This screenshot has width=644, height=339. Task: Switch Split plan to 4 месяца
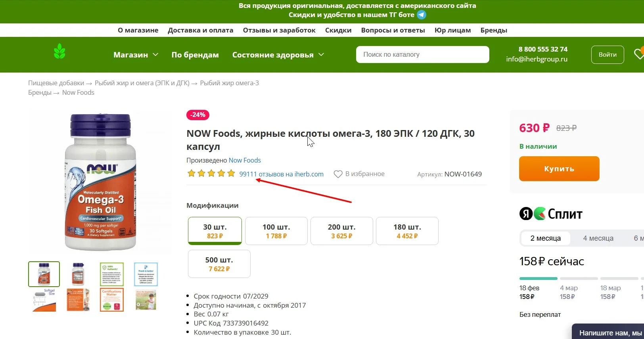pyautogui.click(x=598, y=238)
